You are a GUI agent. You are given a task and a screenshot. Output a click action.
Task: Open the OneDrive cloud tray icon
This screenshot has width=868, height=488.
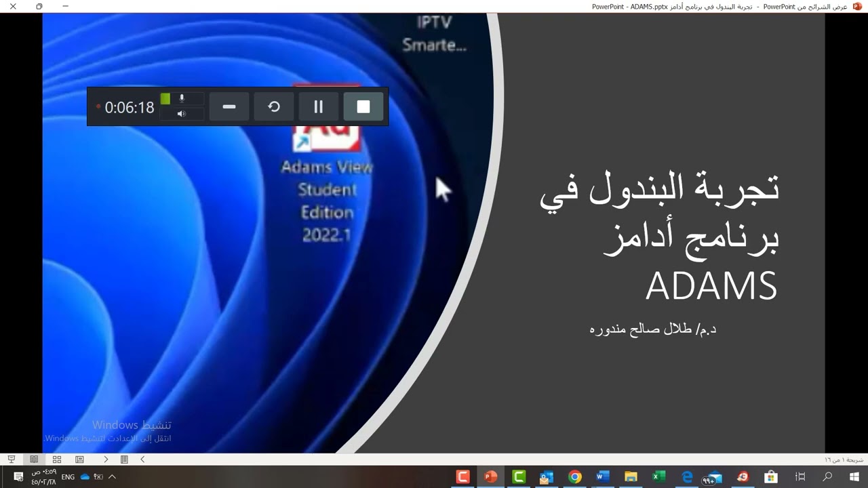click(85, 477)
